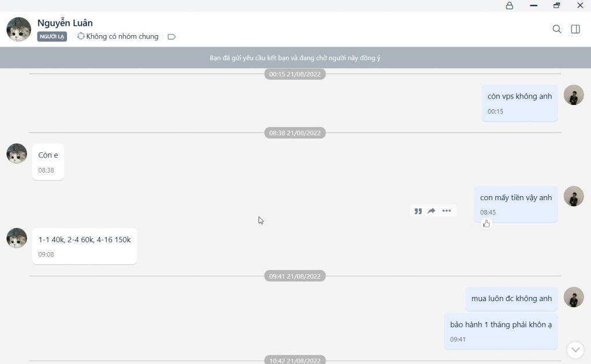Open Nguyễn Luân's header profile avatar

[18, 29]
